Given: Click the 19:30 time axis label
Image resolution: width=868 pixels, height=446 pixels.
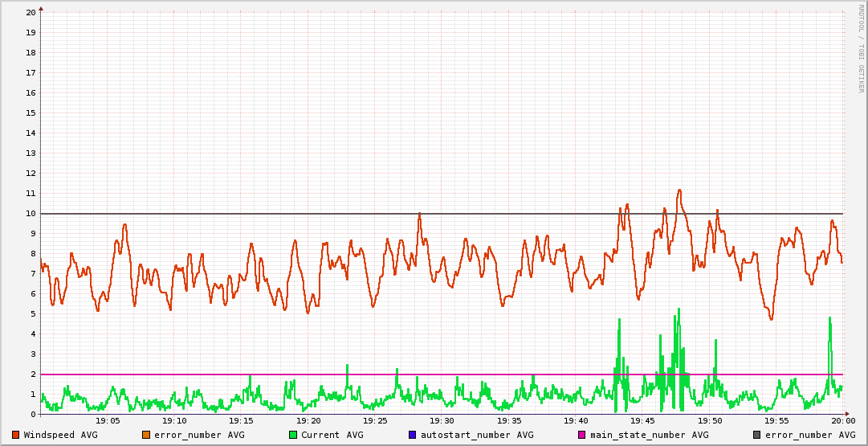Looking at the screenshot, I should [442, 420].
